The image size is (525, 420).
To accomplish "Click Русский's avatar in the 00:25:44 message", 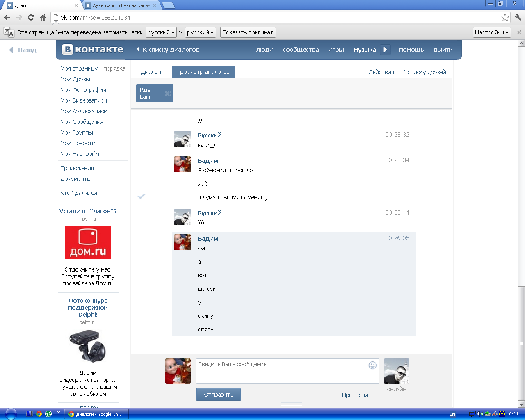I will [183, 217].
